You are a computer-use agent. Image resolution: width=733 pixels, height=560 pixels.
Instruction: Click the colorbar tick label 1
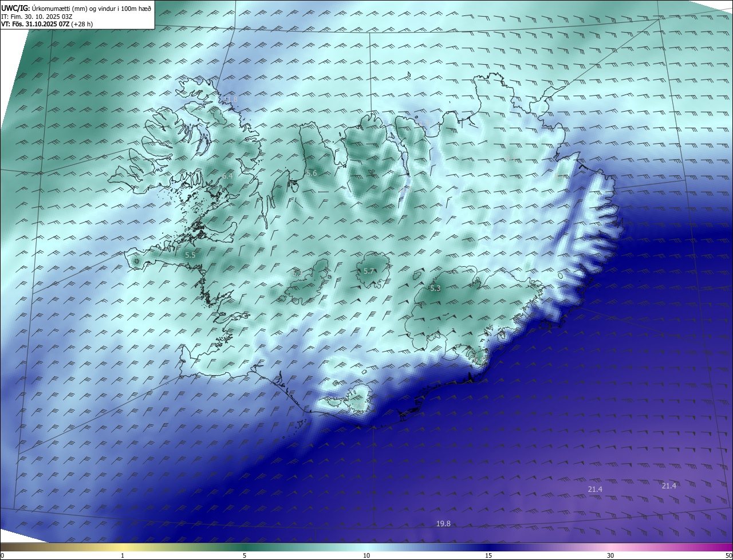tap(123, 555)
